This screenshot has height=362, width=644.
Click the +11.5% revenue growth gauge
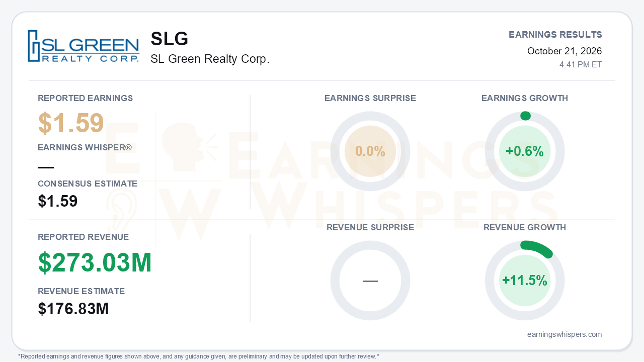pos(525,281)
